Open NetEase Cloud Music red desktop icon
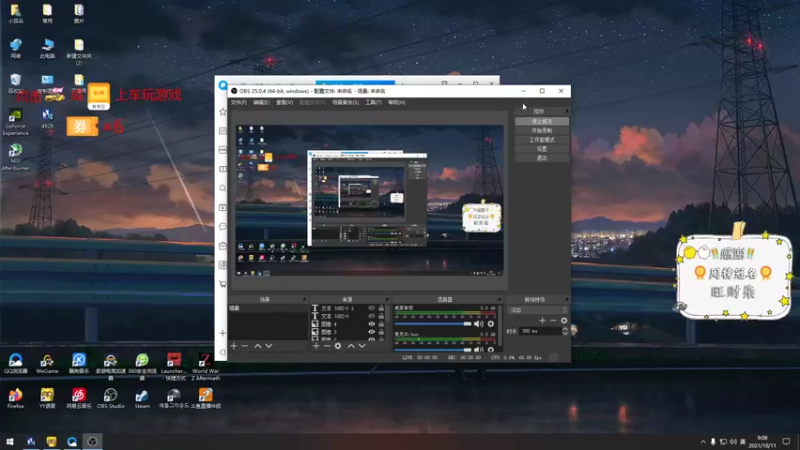This screenshot has width=800, height=450. point(79,398)
